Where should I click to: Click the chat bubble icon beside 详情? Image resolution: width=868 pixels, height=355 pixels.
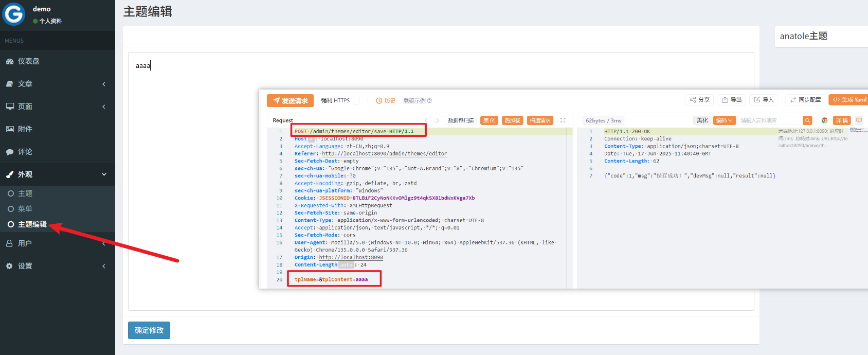coord(859,120)
